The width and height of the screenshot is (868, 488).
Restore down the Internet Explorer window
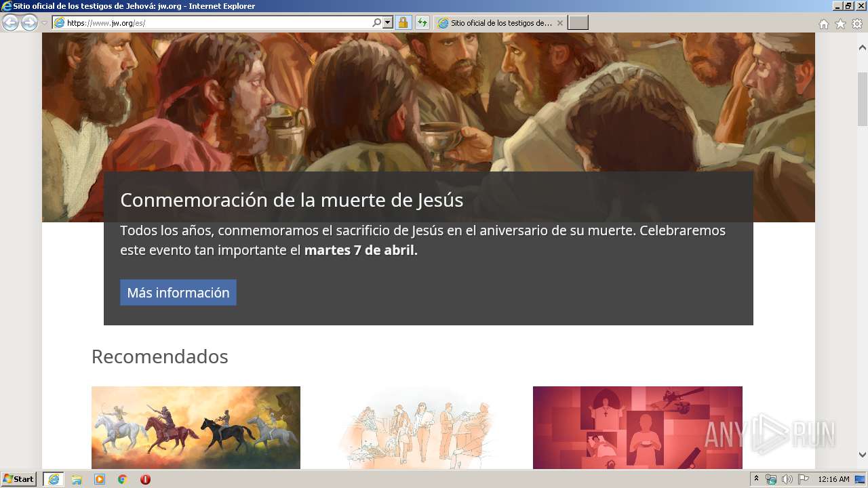pos(848,6)
